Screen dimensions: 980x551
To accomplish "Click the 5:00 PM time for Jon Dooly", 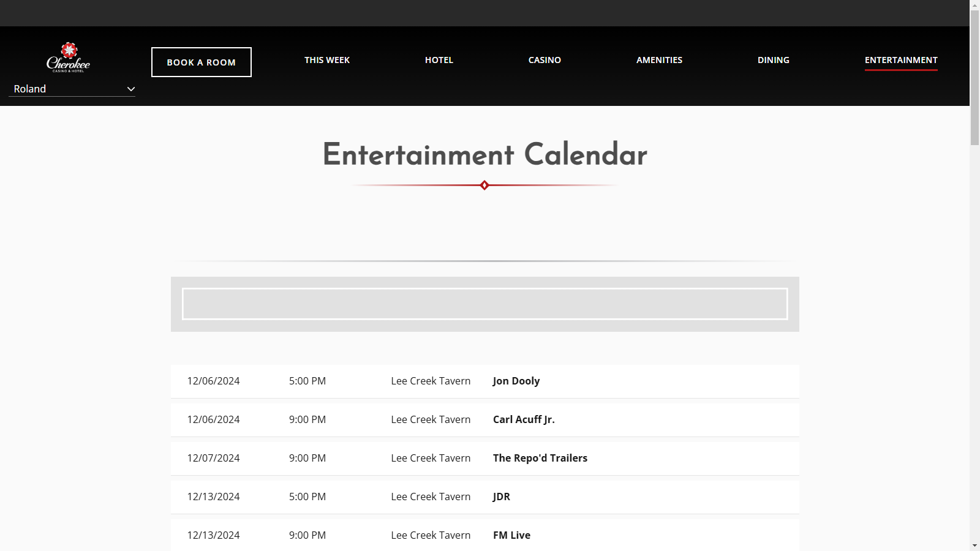I will click(307, 381).
